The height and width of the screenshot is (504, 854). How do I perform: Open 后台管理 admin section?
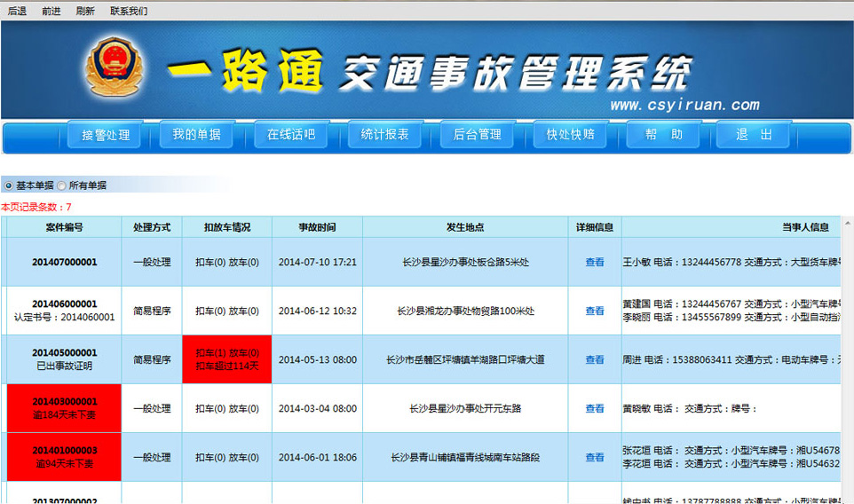[478, 135]
